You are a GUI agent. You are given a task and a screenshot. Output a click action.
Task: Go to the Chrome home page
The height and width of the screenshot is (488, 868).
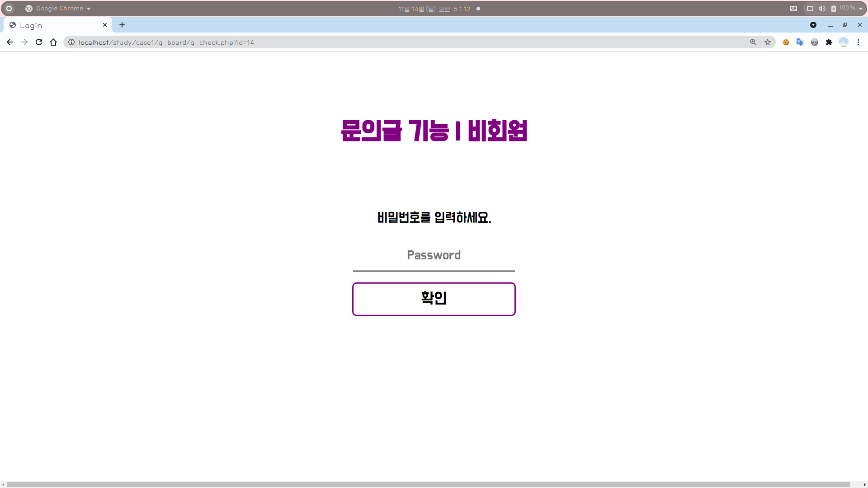(53, 42)
